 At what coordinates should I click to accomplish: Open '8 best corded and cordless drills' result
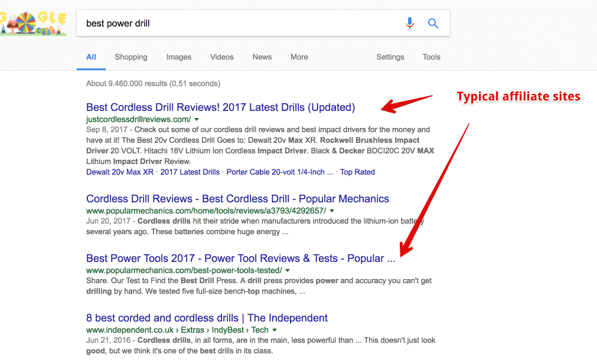pos(207,318)
